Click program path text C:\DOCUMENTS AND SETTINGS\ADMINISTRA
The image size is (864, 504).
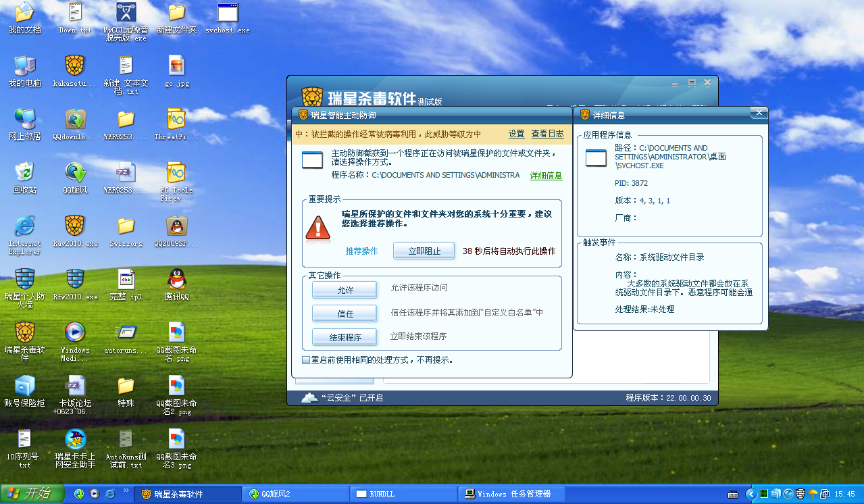pos(446,175)
